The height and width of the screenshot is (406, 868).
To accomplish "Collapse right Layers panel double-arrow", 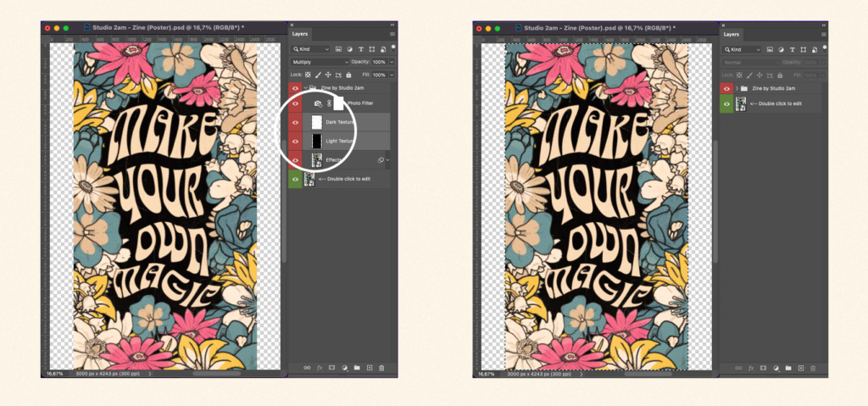I will (824, 25).
